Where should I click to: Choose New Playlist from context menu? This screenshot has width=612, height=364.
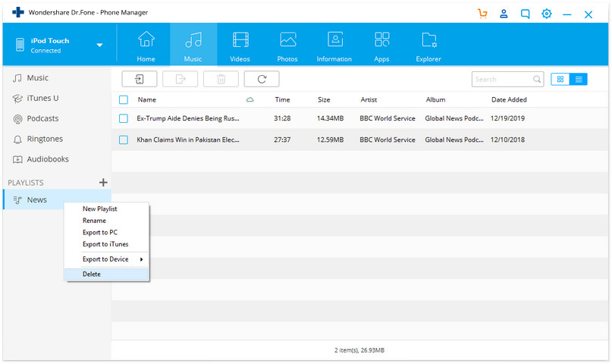[106, 209]
